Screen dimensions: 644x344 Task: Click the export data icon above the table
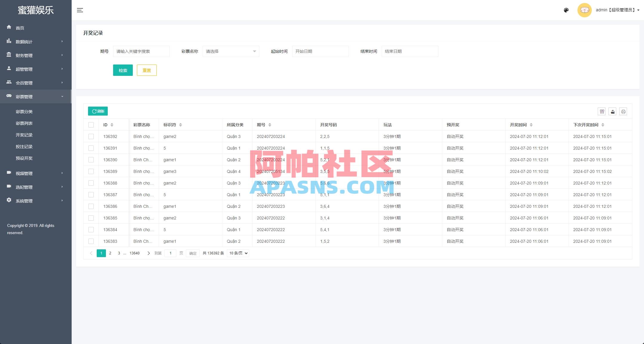612,111
